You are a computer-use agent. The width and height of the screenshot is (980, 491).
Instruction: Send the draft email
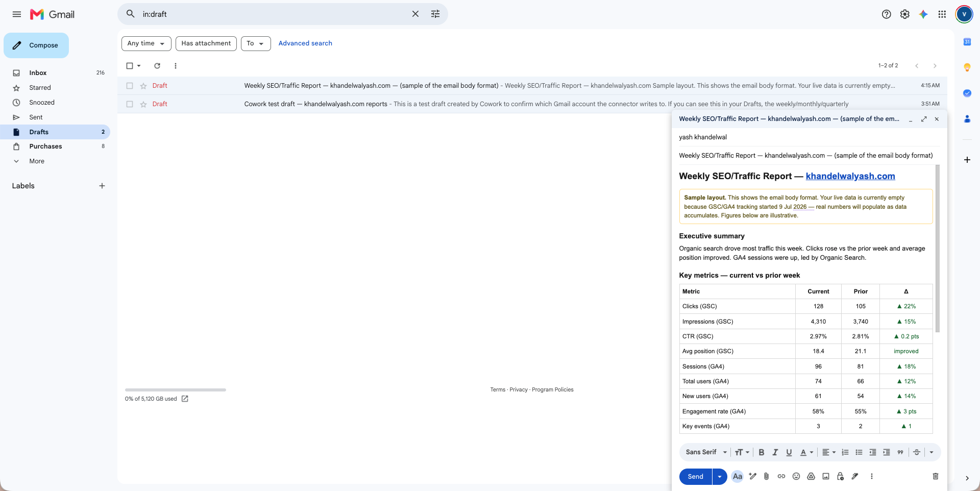(695, 476)
